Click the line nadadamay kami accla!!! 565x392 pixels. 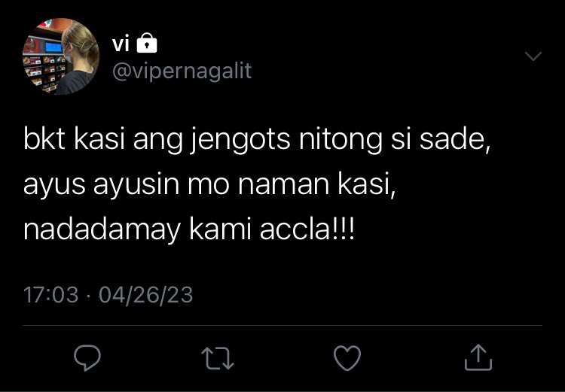click(x=189, y=230)
